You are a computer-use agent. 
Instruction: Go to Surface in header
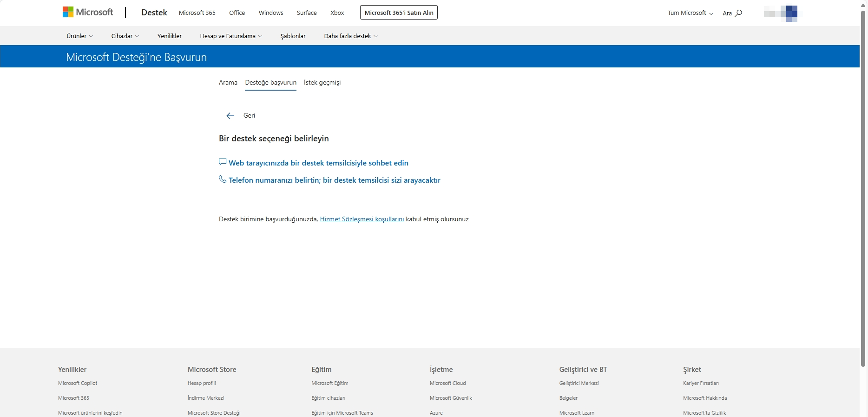pyautogui.click(x=307, y=13)
